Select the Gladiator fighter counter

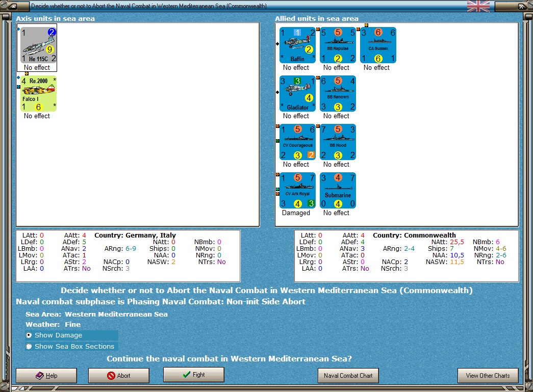[297, 94]
